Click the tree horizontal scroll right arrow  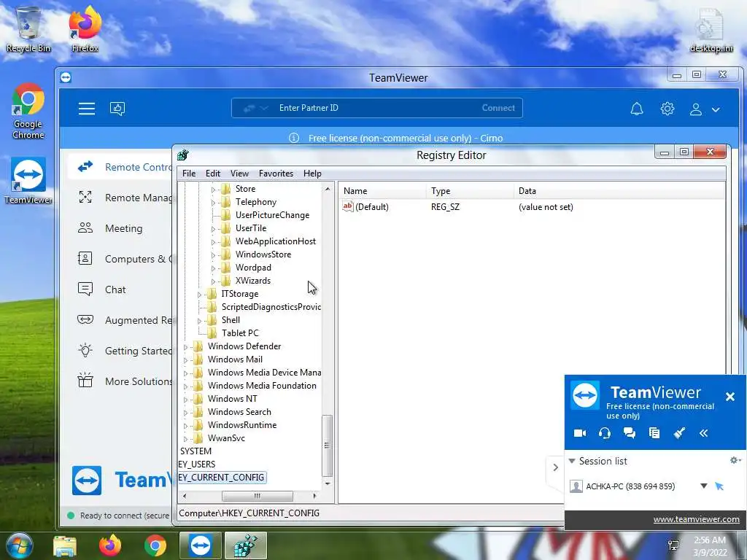(314, 496)
